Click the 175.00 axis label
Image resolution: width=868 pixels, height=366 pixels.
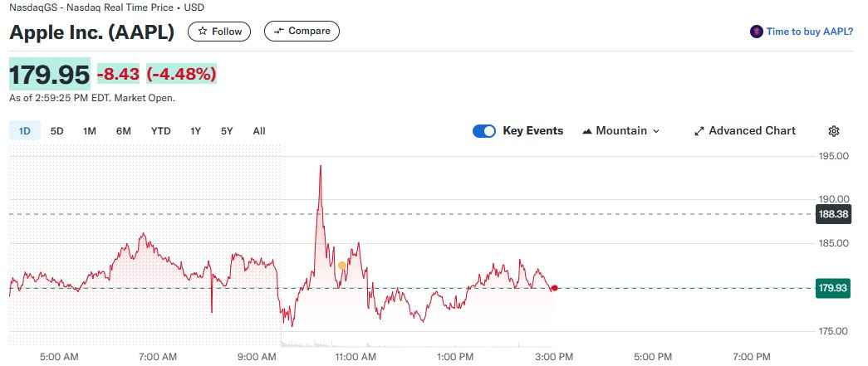point(833,331)
